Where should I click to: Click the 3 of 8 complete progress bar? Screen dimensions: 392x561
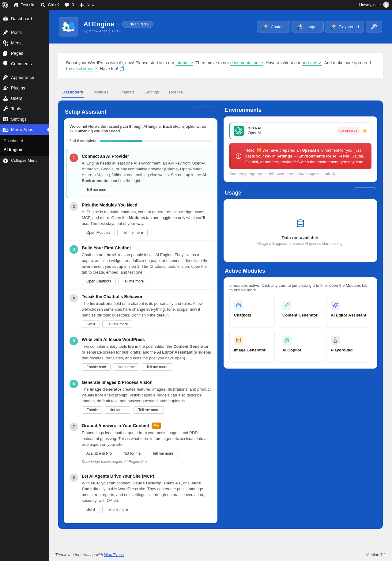156,141
